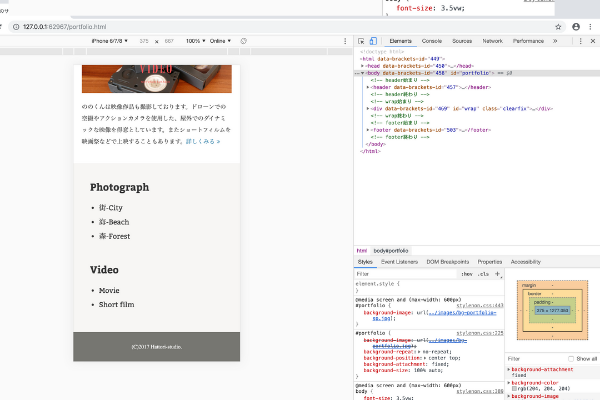
Task: Activate the inspect element picker tool
Action: (361, 41)
